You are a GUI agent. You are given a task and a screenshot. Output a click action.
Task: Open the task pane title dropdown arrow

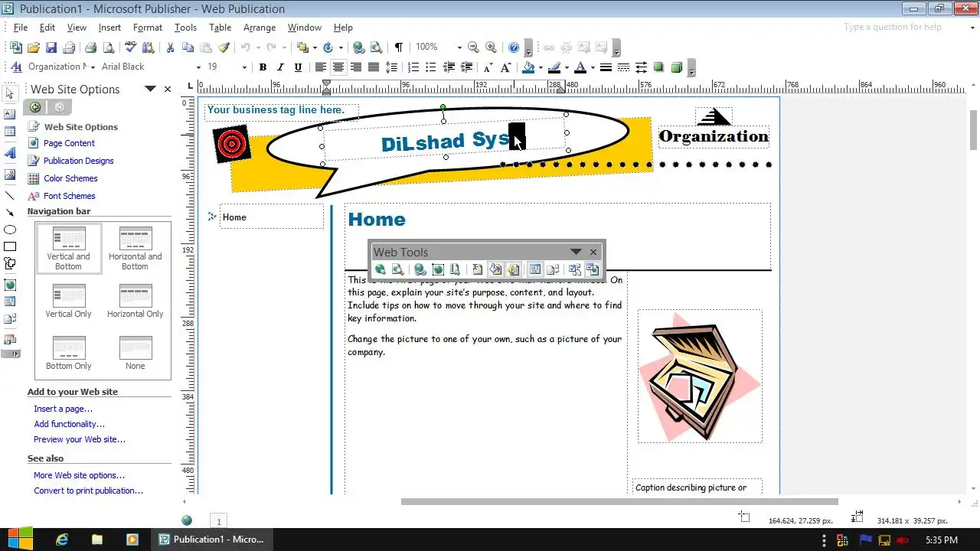(151, 89)
